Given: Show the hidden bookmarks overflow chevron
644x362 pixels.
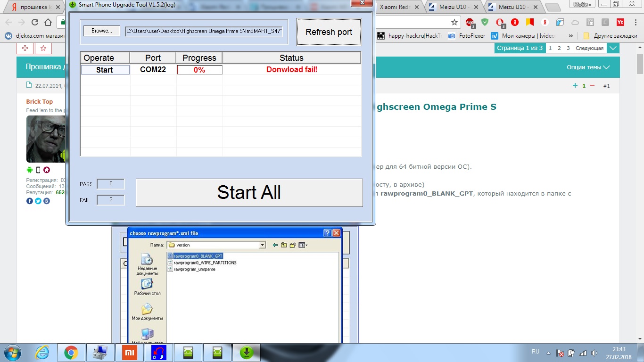Looking at the screenshot, I should 571,36.
